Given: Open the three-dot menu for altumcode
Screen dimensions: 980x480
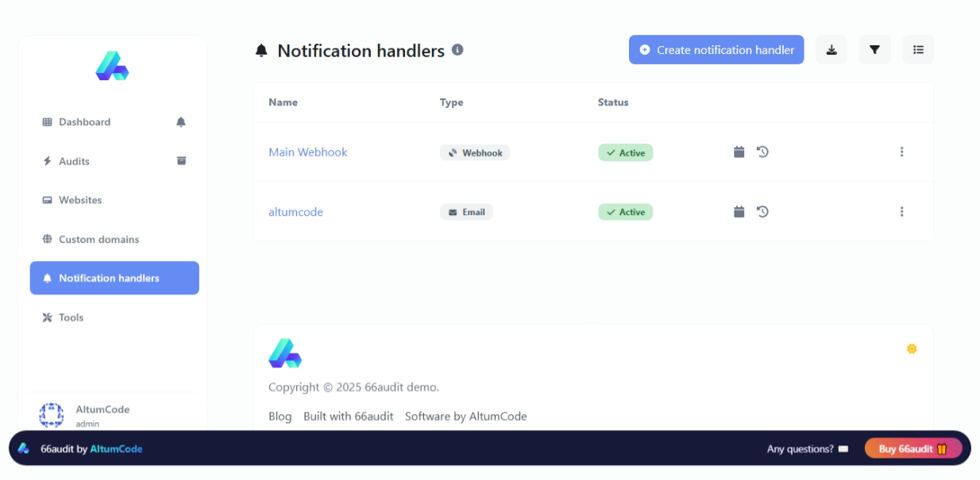Looking at the screenshot, I should pos(901,212).
